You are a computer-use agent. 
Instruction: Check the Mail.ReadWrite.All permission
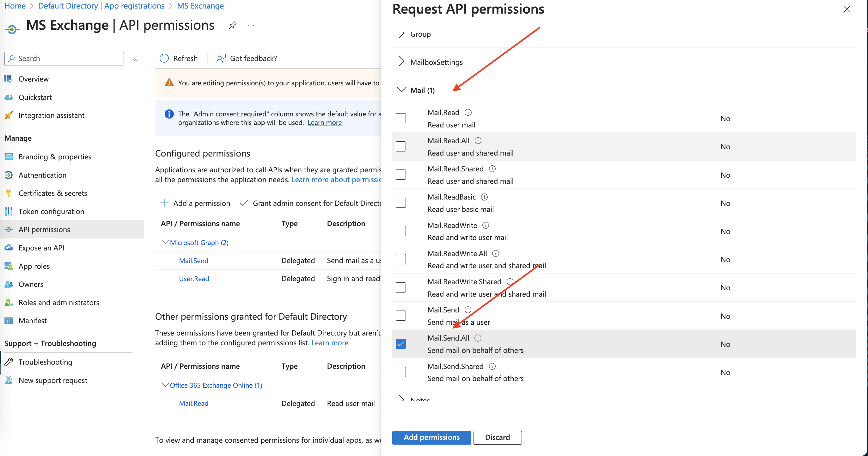tap(400, 259)
